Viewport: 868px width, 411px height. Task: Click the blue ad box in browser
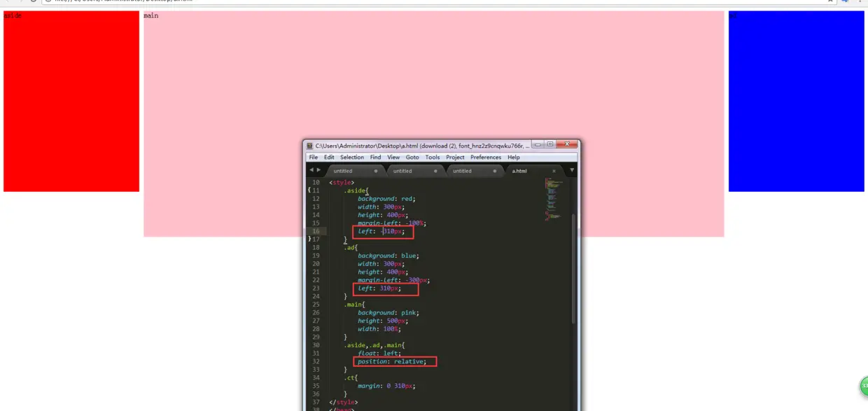[x=797, y=101]
